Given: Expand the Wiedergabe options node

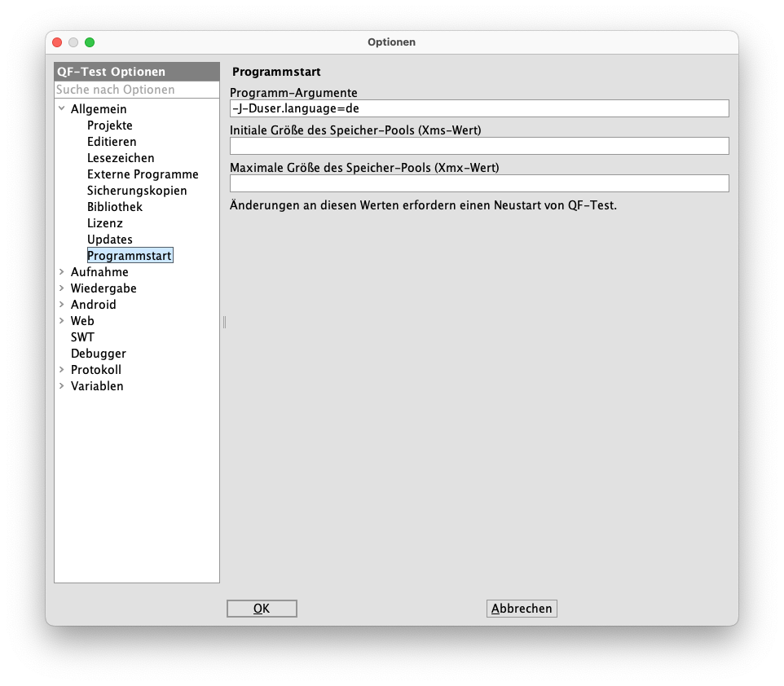Looking at the screenshot, I should tap(62, 288).
